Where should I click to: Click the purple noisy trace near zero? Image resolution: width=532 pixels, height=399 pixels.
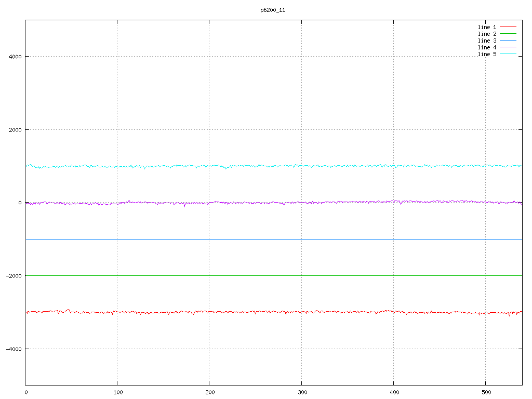point(274,203)
